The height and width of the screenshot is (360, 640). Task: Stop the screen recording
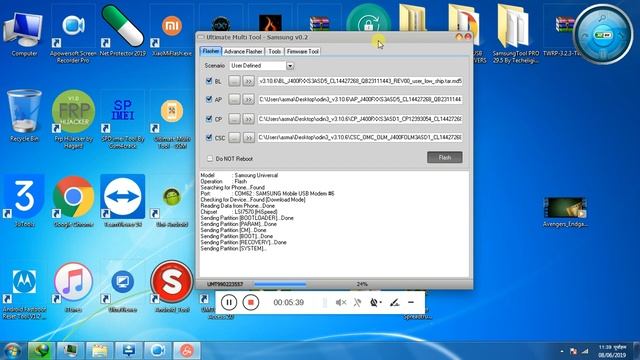[251, 302]
